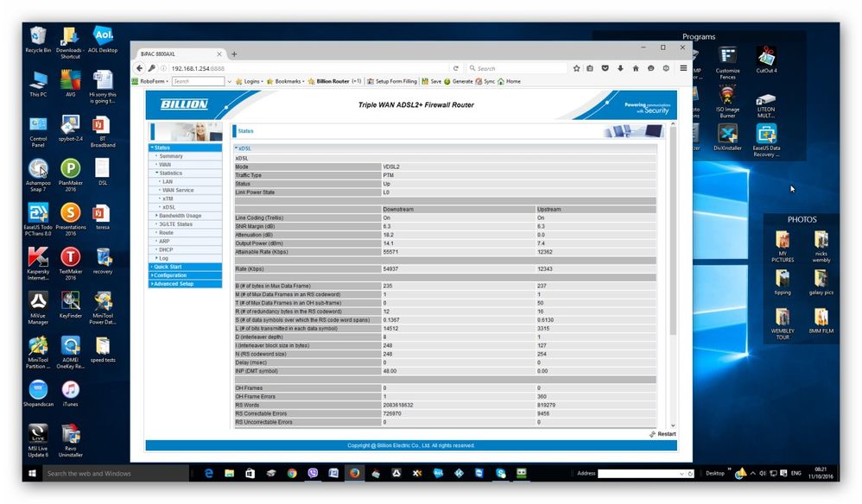Open Summary under Status
This screenshot has height=504, width=862.
pyautogui.click(x=171, y=156)
